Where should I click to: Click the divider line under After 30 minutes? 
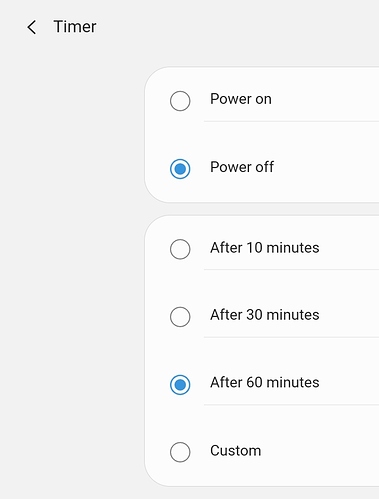click(x=291, y=337)
